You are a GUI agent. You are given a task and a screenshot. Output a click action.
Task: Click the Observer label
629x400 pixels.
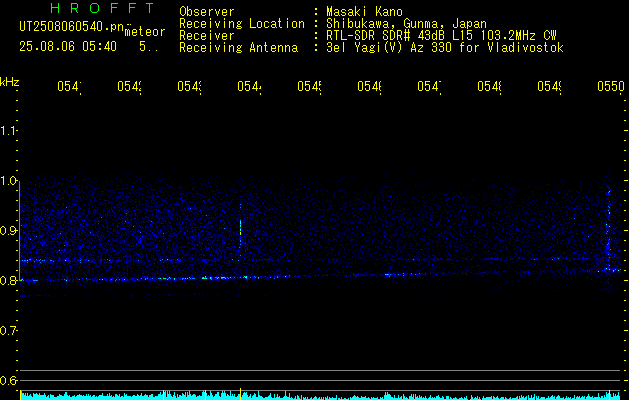coord(207,12)
